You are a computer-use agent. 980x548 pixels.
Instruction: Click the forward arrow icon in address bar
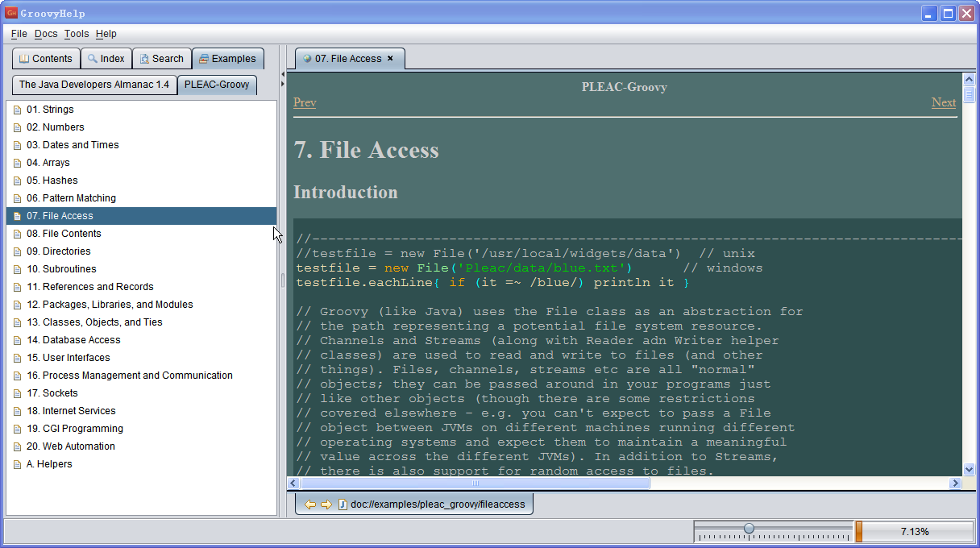click(326, 504)
